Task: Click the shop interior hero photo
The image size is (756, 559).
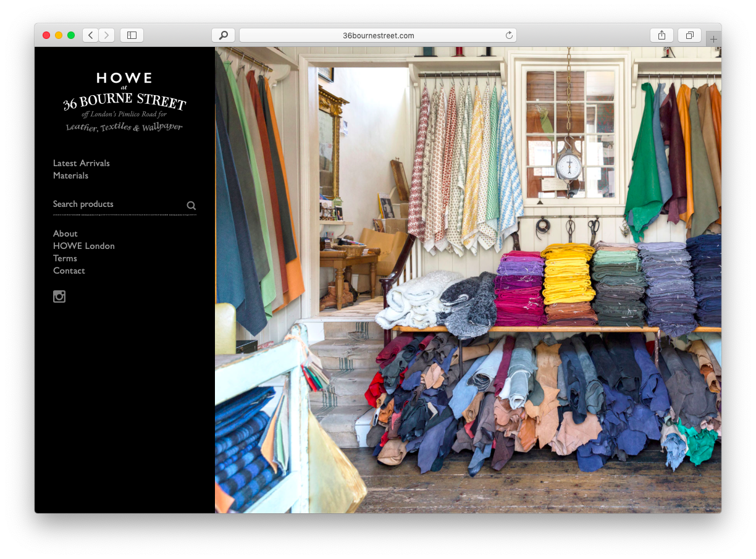Action: (x=468, y=280)
